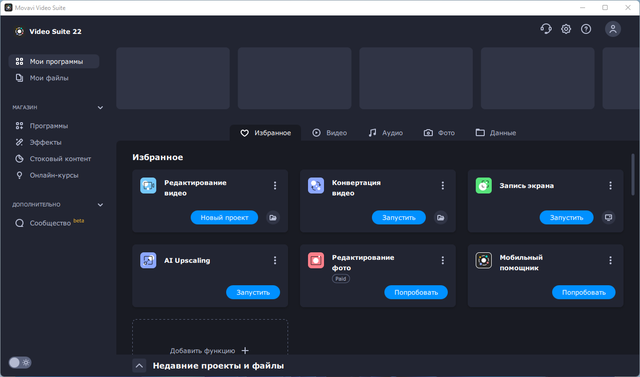Click the Paid badge under Редактирование фото

pyautogui.click(x=340, y=279)
